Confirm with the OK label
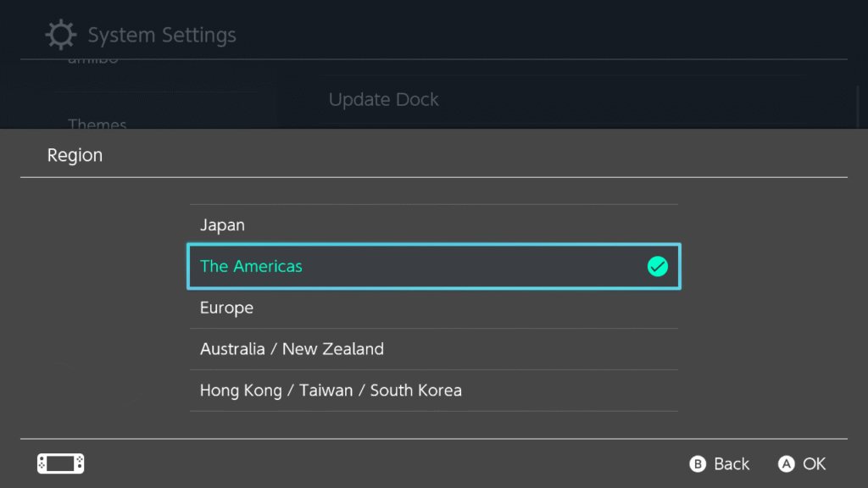 814,464
